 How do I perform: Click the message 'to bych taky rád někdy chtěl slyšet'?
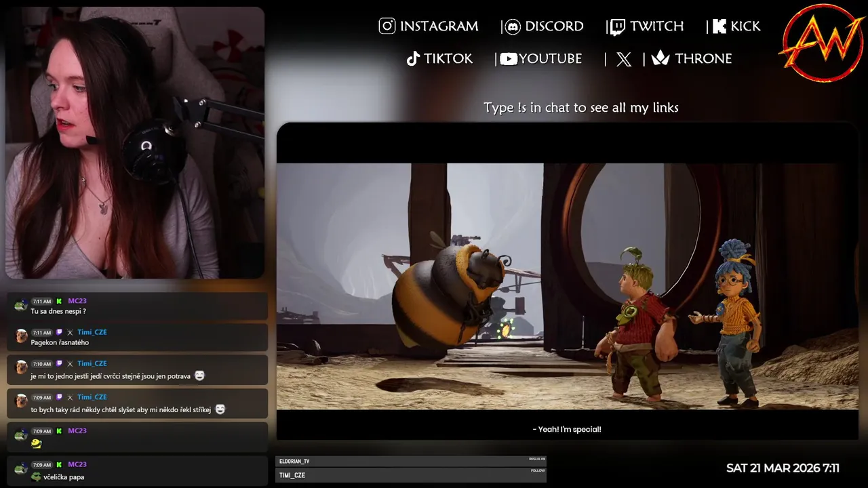[121, 409]
